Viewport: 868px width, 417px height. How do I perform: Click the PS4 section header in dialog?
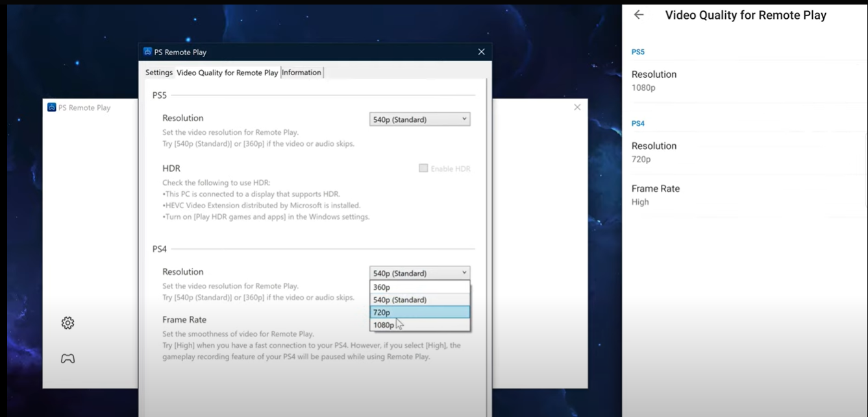click(160, 249)
